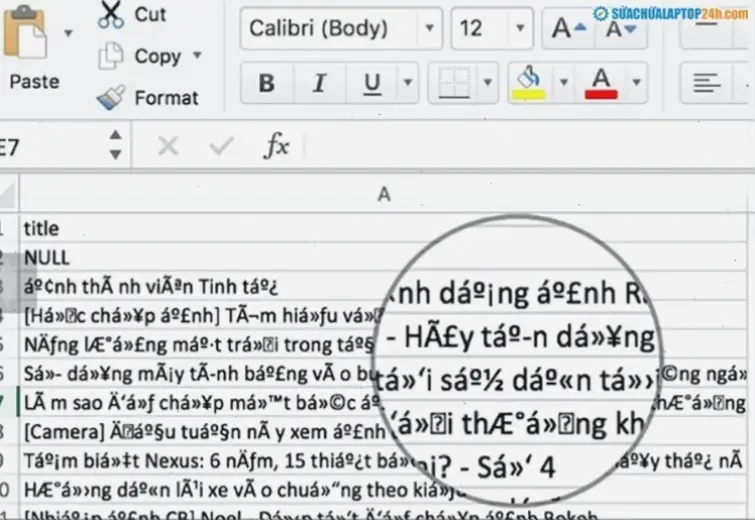Expand the Paste options arrow
Image resolution: width=755 pixels, height=520 pixels.
click(68, 33)
